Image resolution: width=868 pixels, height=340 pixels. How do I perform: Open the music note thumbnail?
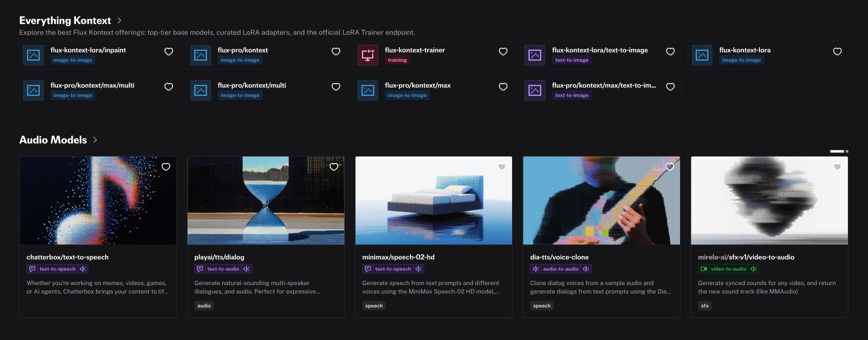[x=98, y=200]
